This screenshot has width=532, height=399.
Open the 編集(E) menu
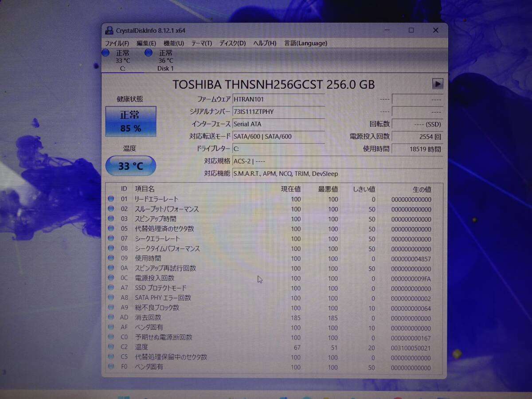(146, 43)
